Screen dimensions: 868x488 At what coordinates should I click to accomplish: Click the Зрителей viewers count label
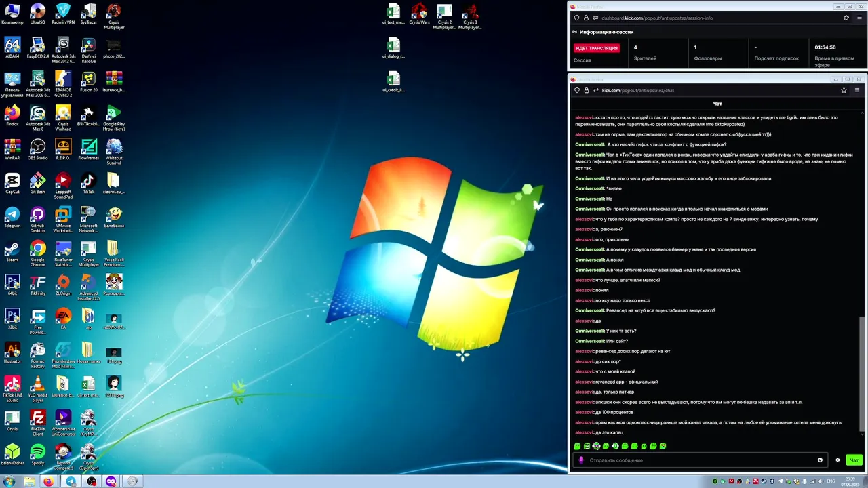645,58
